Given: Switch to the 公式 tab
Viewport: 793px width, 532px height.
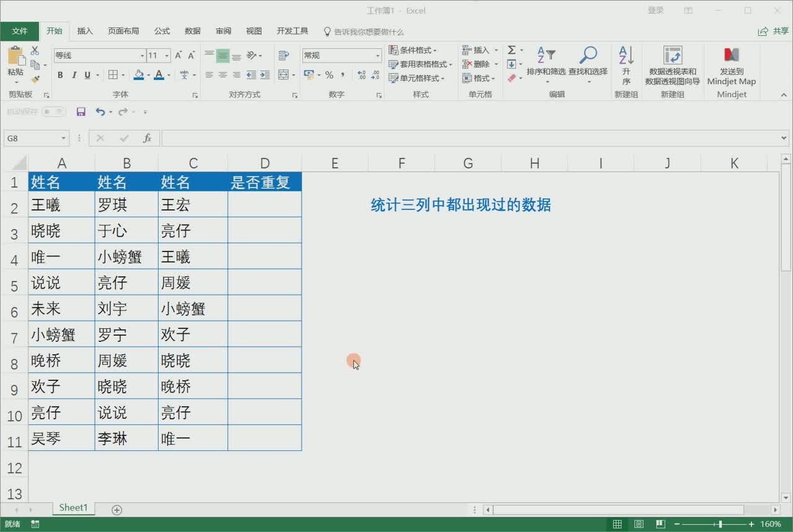Looking at the screenshot, I should point(162,31).
